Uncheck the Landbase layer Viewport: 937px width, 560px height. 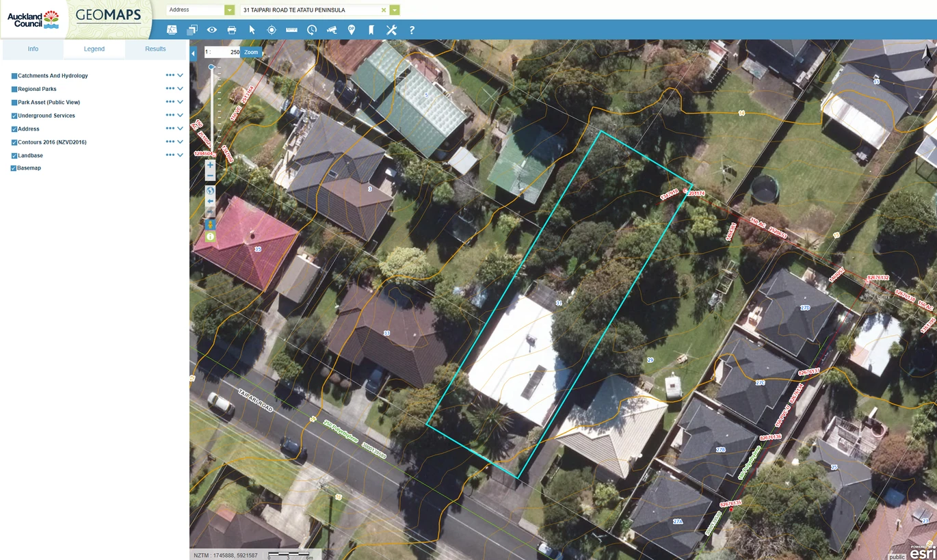click(14, 156)
